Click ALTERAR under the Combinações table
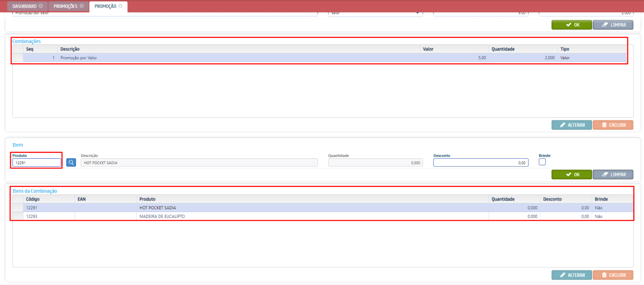Image resolution: width=644 pixels, height=285 pixels. point(571,125)
